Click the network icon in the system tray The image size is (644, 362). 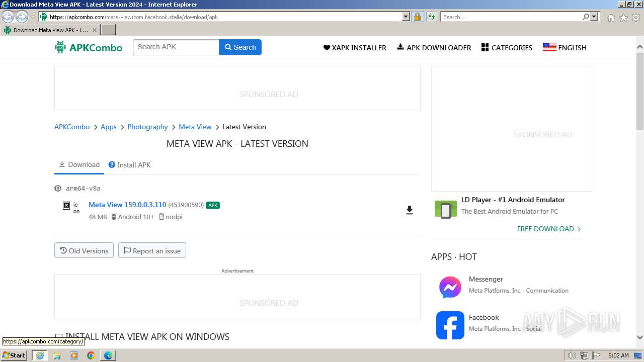pyautogui.click(x=584, y=355)
